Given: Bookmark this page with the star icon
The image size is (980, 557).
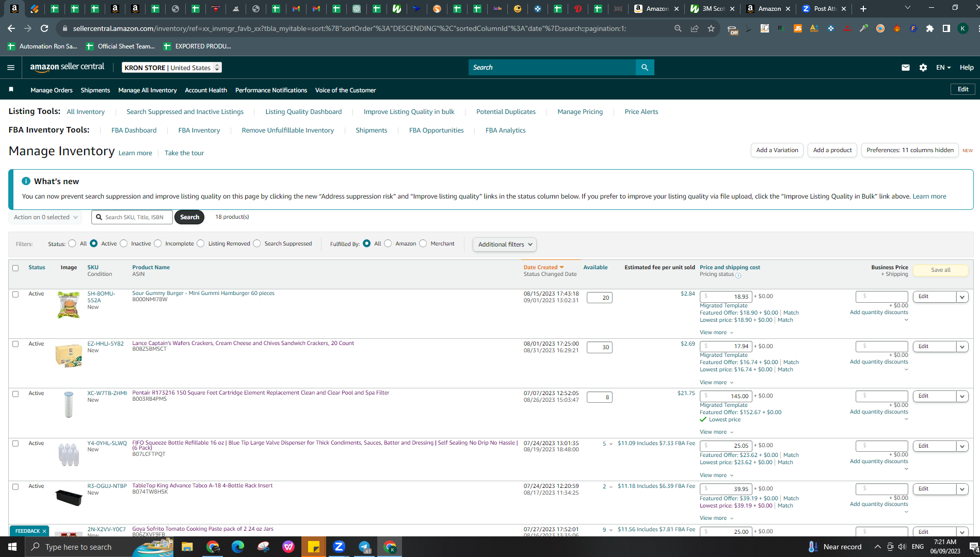Looking at the screenshot, I should [711, 28].
